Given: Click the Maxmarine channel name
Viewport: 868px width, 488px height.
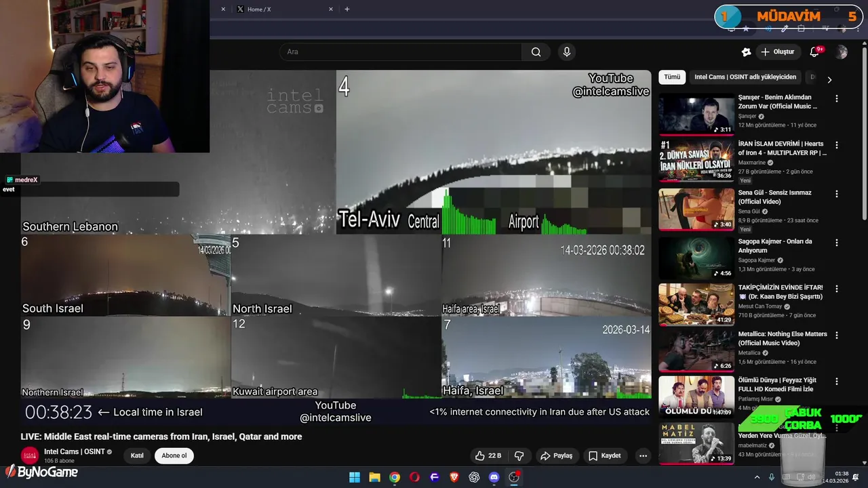Looking at the screenshot, I should (751, 163).
